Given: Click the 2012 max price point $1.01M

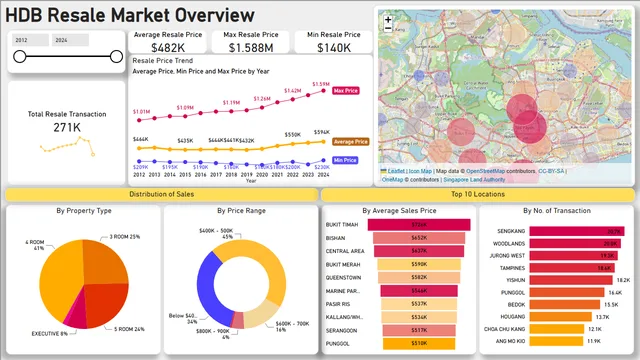Looking at the screenshot, I should click(x=139, y=120).
